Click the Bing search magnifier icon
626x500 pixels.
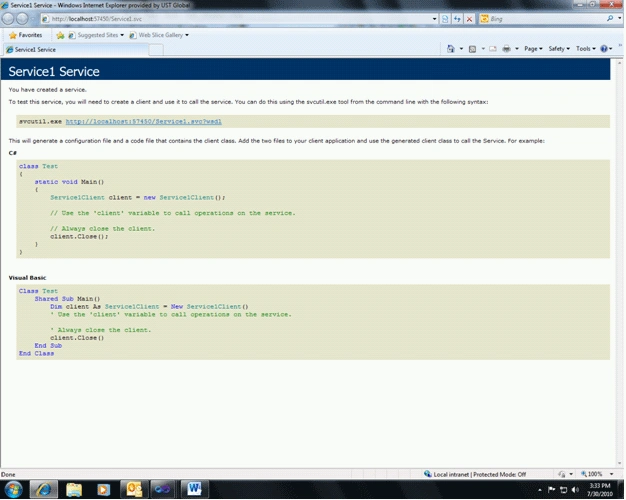click(x=610, y=18)
